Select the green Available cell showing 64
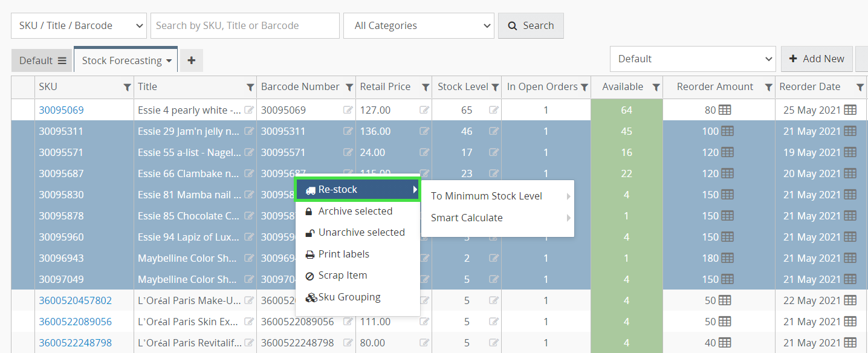 pyautogui.click(x=626, y=110)
